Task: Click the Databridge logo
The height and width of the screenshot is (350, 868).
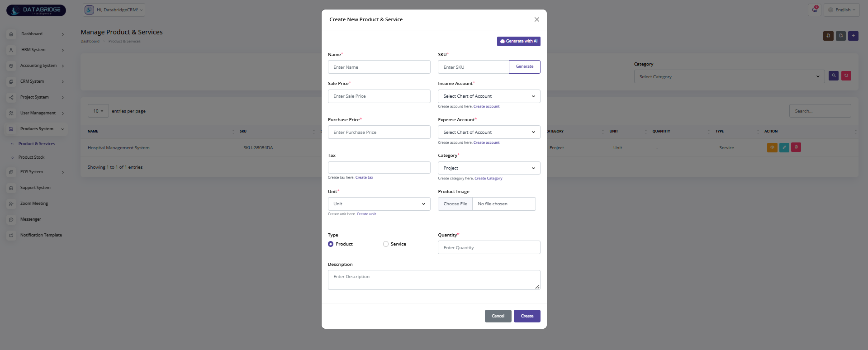Action: click(36, 10)
